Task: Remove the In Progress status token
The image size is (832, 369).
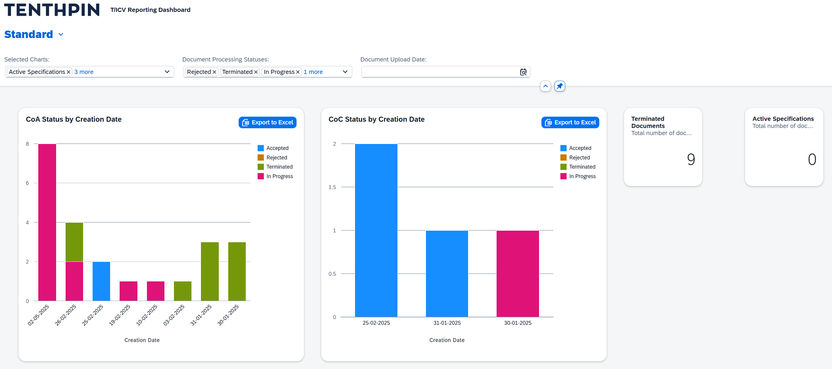Action: 298,72
